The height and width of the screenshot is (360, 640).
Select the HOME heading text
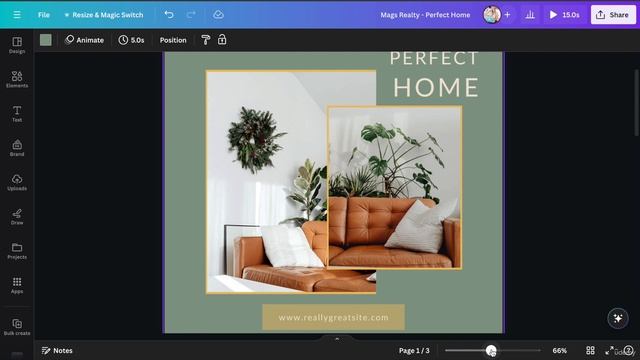click(x=436, y=87)
